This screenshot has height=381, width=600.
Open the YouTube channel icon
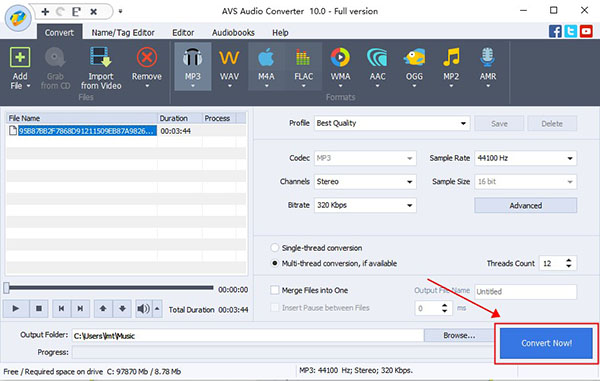pyautogui.click(x=586, y=31)
